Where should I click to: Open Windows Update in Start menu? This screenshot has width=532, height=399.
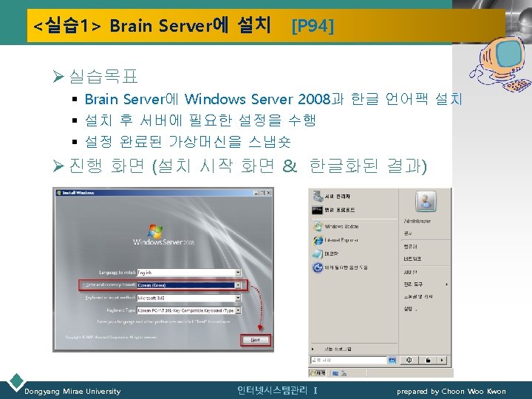click(x=335, y=226)
